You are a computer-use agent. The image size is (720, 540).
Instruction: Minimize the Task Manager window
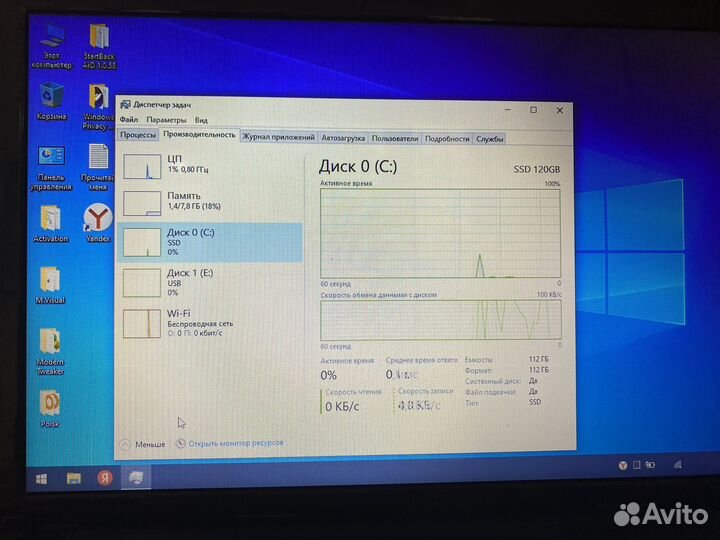[508, 110]
